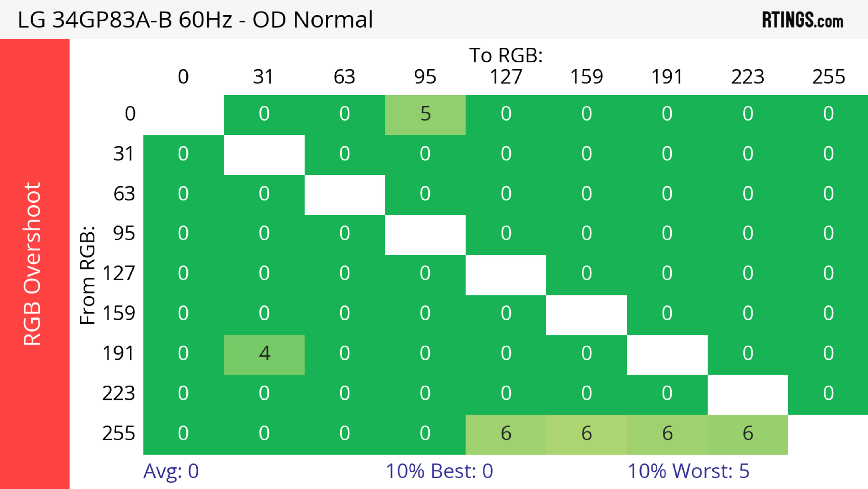Click the 255 column header
The width and height of the screenshot is (868, 489).
coord(828,77)
